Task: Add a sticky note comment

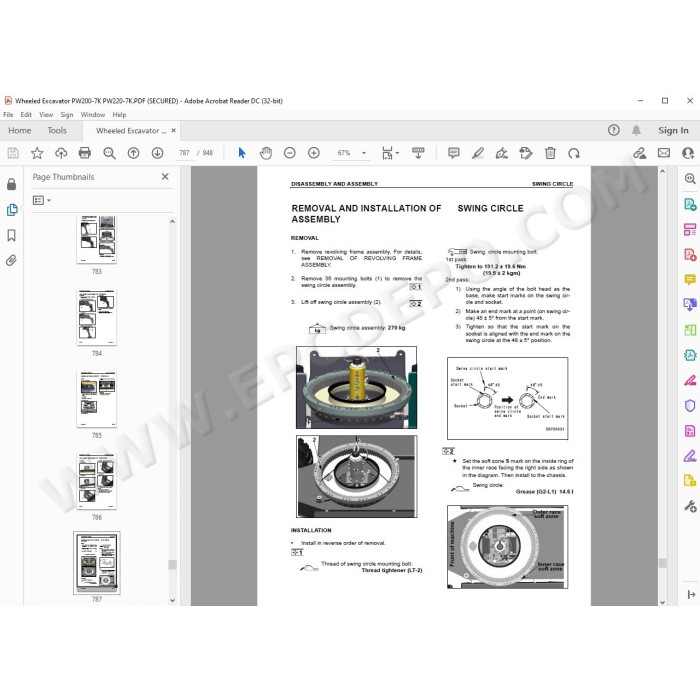Action: pos(454,153)
